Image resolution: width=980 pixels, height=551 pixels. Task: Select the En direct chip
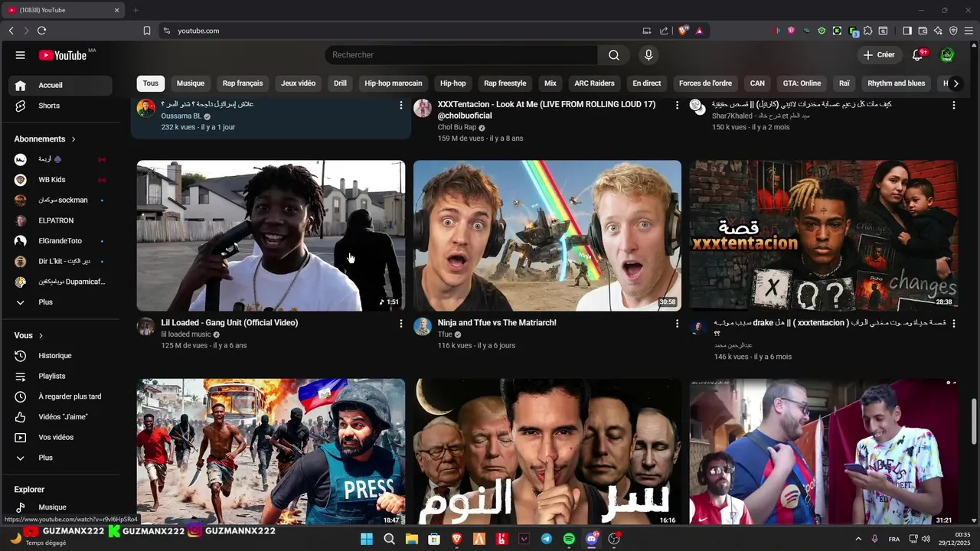(647, 83)
